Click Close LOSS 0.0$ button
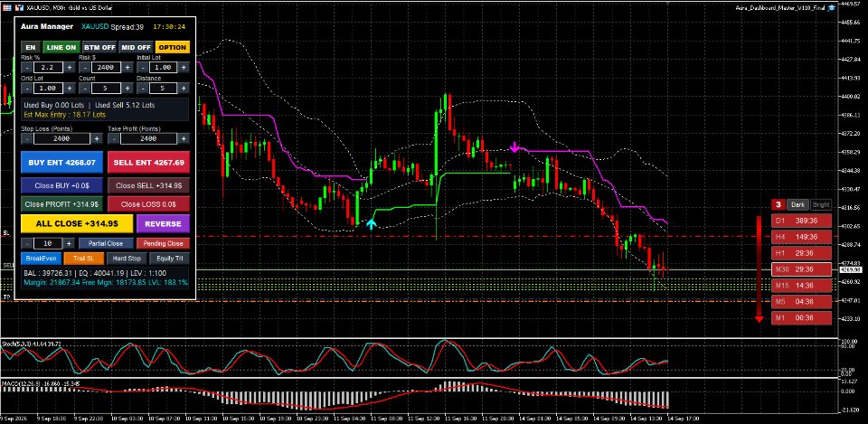This screenshot has width=868, height=424. click(148, 204)
